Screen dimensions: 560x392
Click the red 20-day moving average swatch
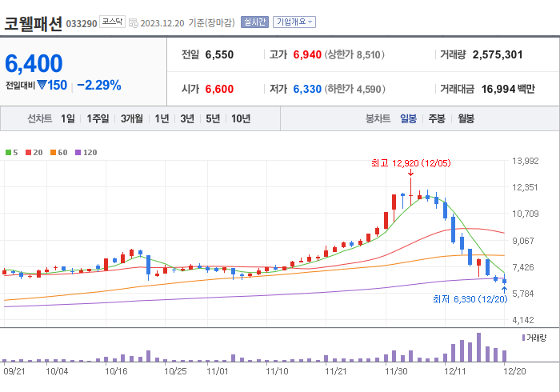tap(29, 153)
